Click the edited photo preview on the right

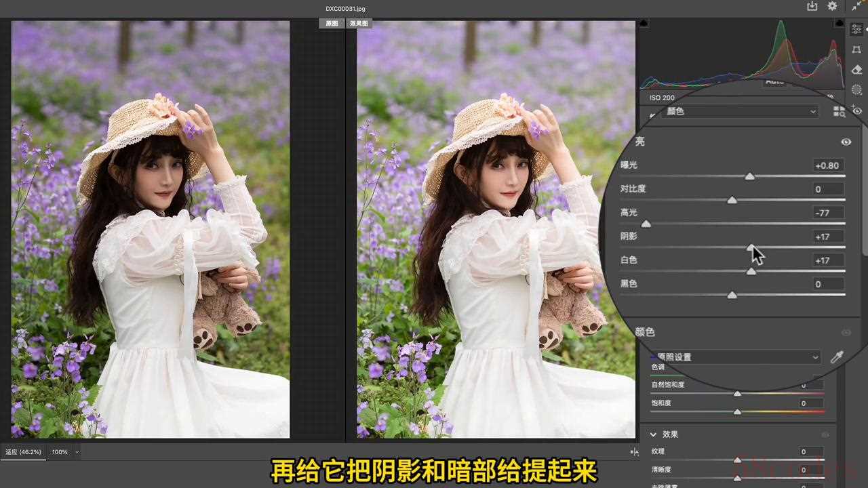pyautogui.click(x=496, y=229)
